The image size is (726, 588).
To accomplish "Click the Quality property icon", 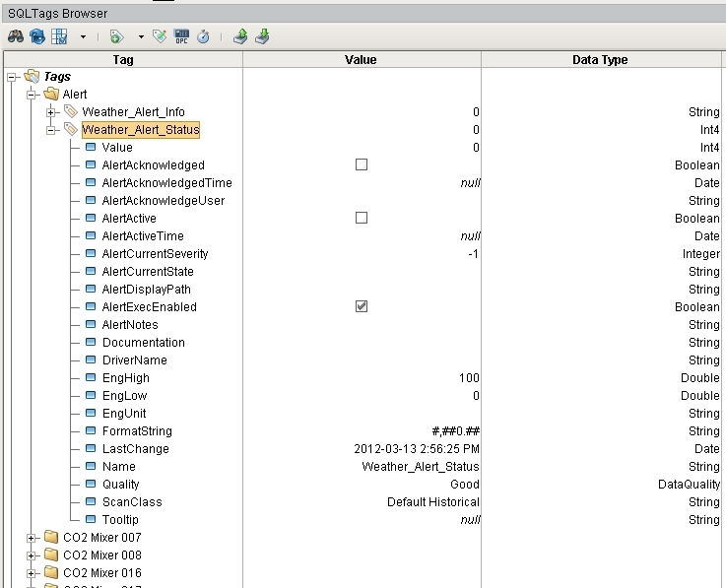I will (91, 484).
